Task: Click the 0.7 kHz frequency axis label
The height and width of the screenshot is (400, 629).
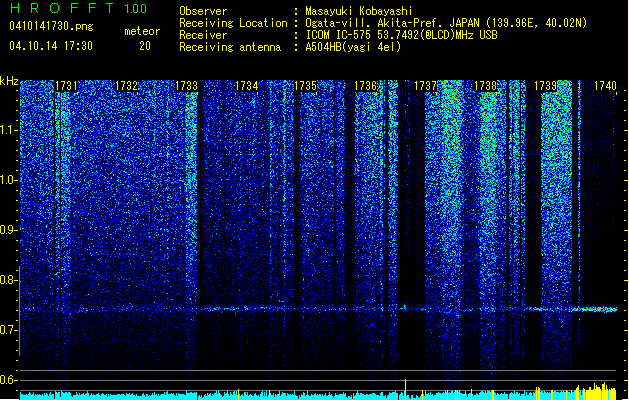Action: [x=8, y=330]
